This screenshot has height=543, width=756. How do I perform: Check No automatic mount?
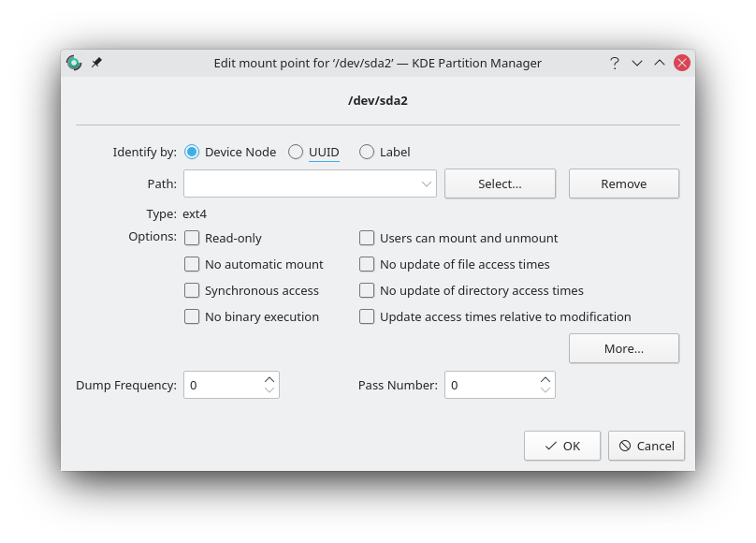pos(192,264)
